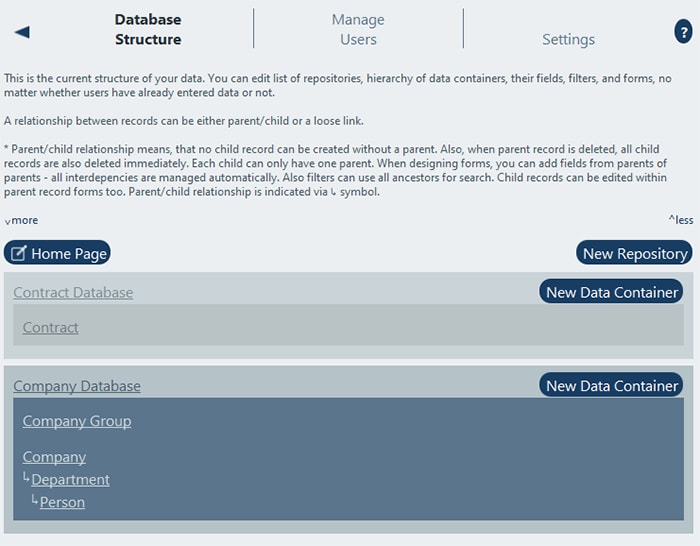The width and height of the screenshot is (700, 546).
Task: Click the Home Page edit icon
Action: pos(19,254)
